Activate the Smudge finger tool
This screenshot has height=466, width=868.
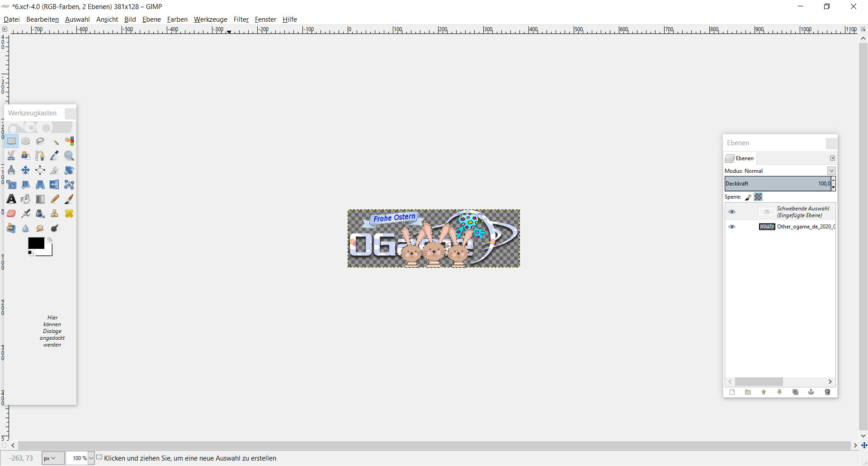tap(40, 228)
